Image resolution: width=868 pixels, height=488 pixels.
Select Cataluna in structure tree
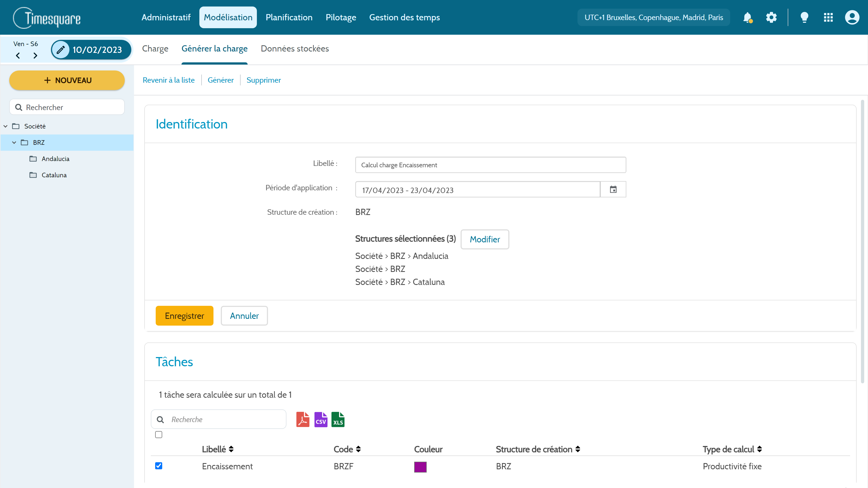(x=54, y=175)
